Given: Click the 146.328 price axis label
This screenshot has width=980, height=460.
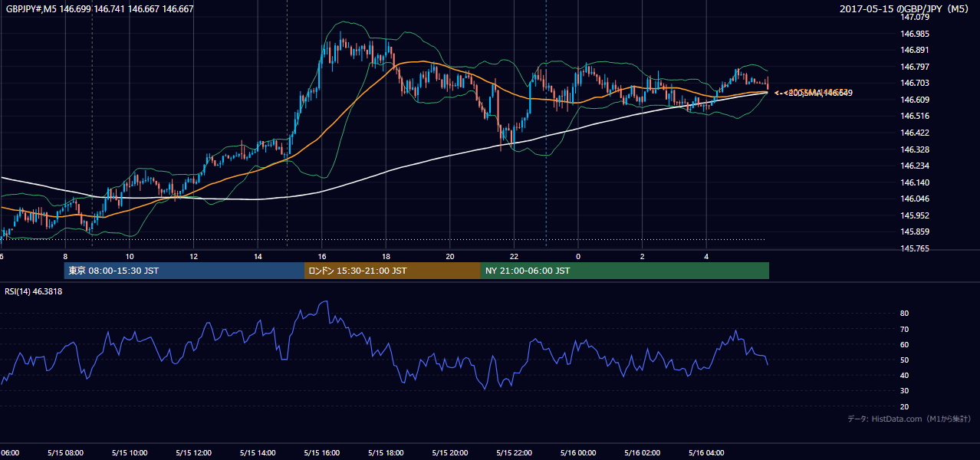Looking at the screenshot, I should click(x=914, y=149).
